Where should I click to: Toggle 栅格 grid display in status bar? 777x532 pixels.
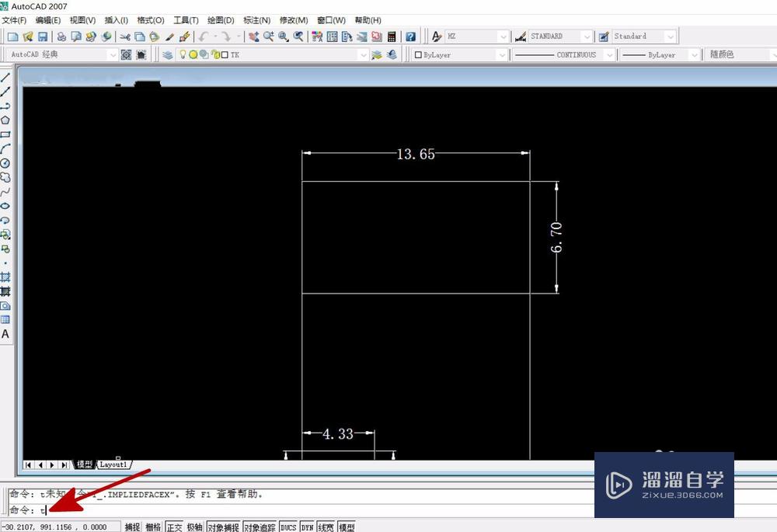153,527
